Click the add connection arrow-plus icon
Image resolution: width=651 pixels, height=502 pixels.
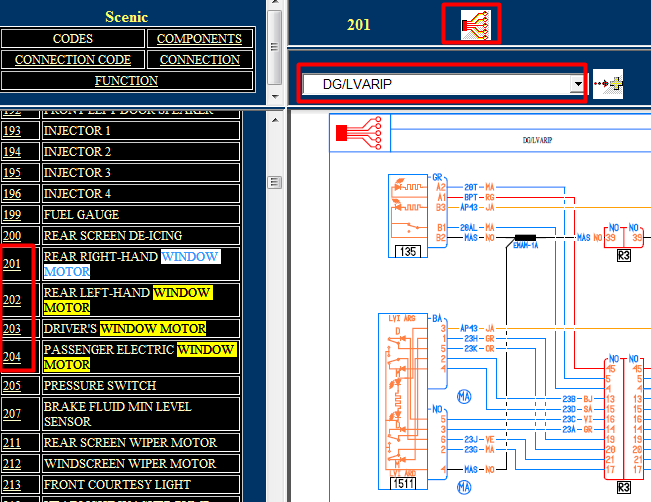click(608, 84)
